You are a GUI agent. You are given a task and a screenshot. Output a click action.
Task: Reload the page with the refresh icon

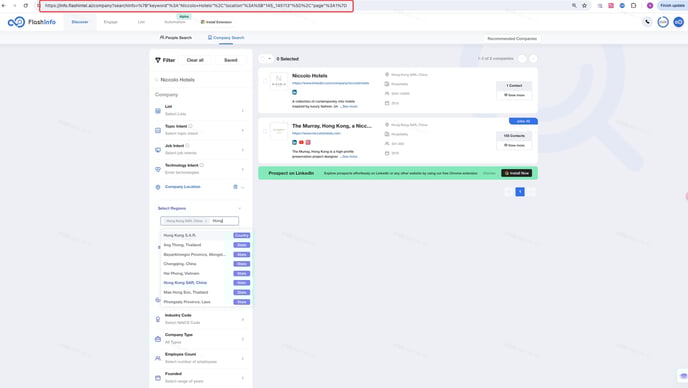point(26,6)
